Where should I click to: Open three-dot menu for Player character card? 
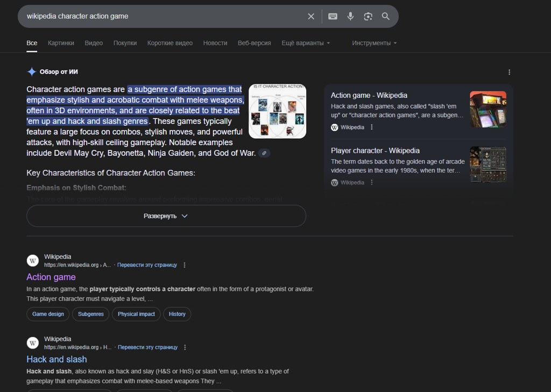coord(372,182)
